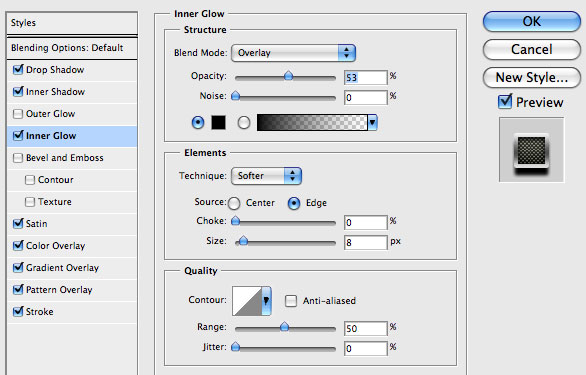Click the OK button
Image resolution: width=586 pixels, height=375 pixels.
[531, 21]
